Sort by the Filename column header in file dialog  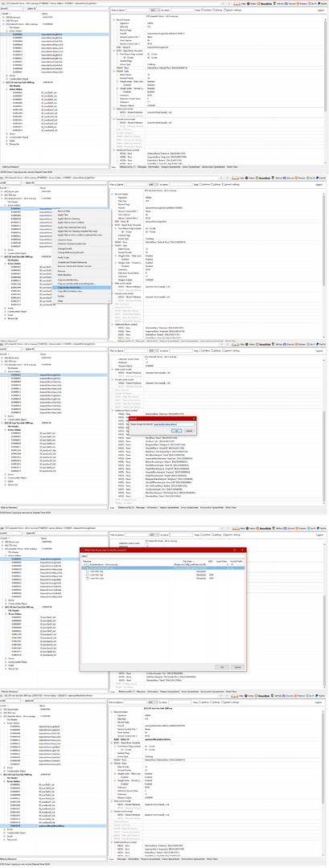click(x=86, y=561)
